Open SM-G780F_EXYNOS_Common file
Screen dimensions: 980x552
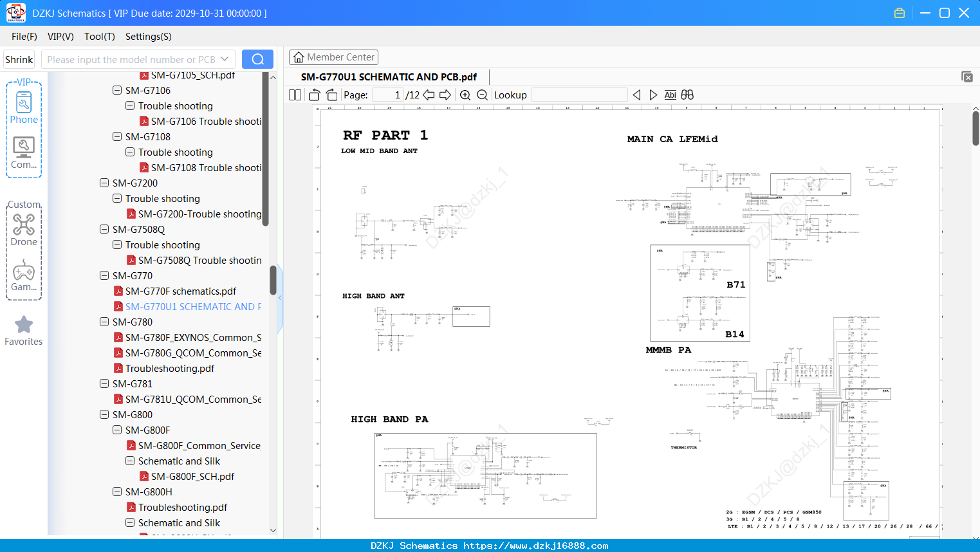click(188, 338)
